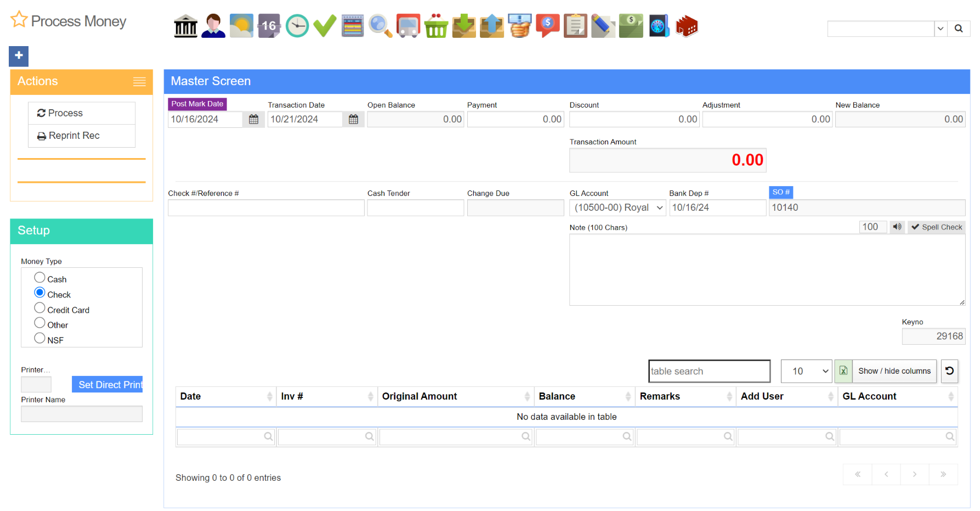The width and height of the screenshot is (980, 511).
Task: Toggle the Actions panel hamburger menu
Action: click(x=139, y=82)
